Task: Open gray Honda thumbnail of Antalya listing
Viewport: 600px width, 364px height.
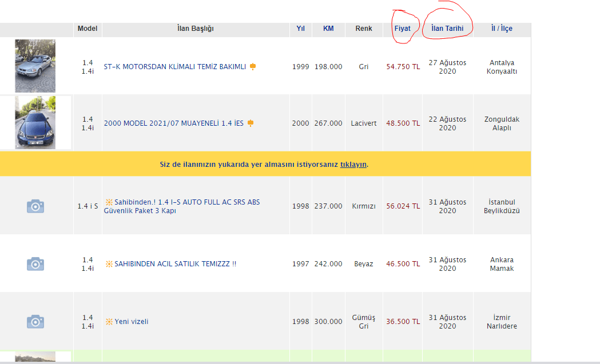Action: 35,66
